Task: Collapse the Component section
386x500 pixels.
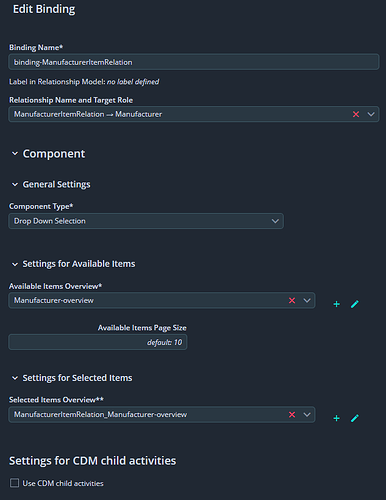Action: tap(15, 154)
